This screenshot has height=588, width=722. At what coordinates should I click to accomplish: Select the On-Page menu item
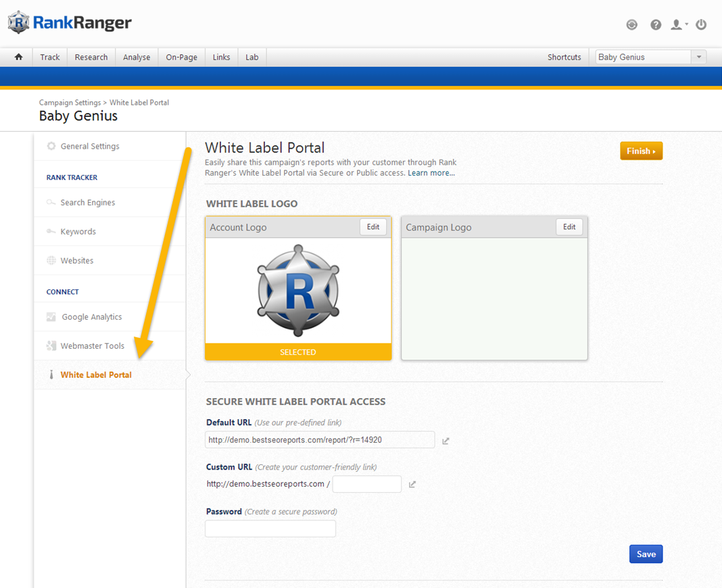[182, 57]
